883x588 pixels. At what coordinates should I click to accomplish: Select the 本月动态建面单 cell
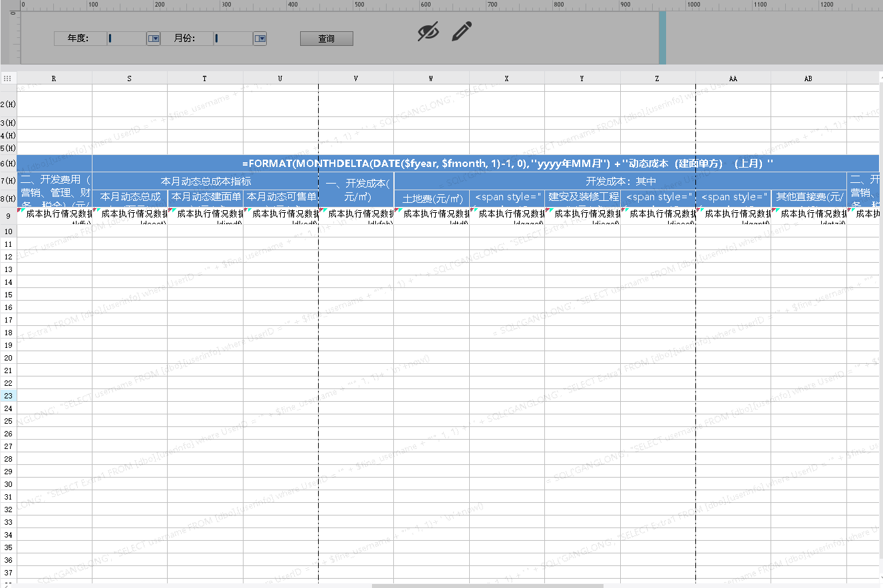click(205, 198)
